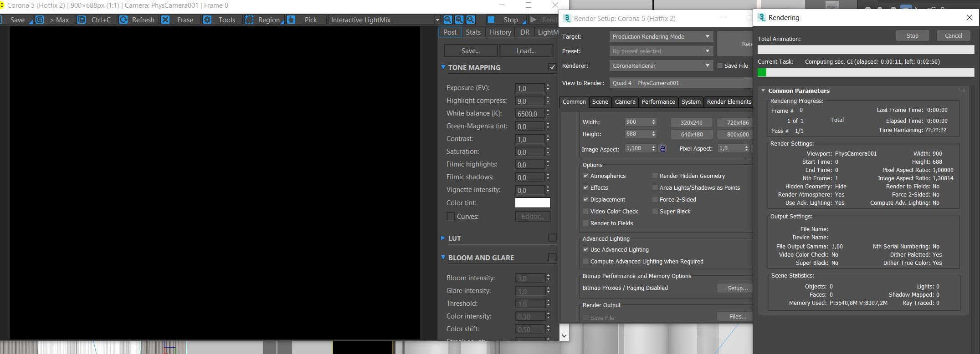Switch to the DR tab

pyautogui.click(x=525, y=32)
